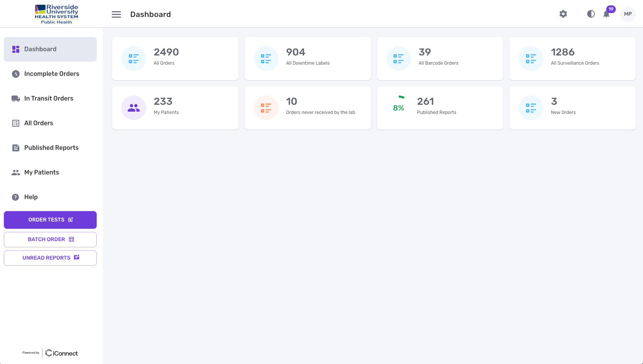
Task: Open Published Reports from the sidebar
Action: click(51, 148)
